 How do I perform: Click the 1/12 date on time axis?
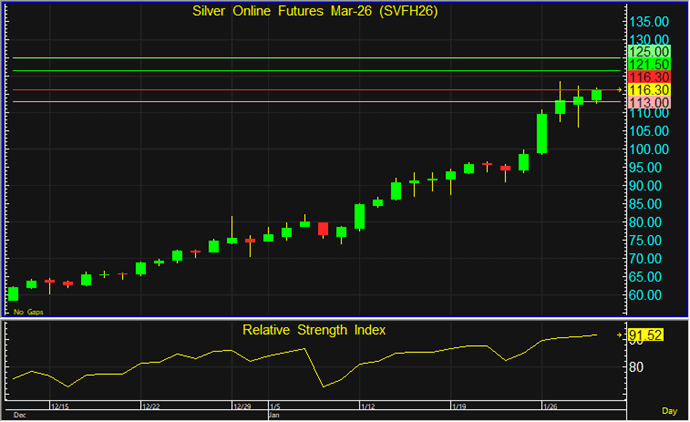(x=366, y=407)
